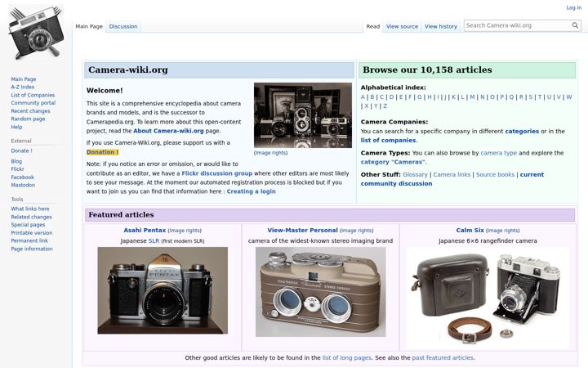Open the About Camera-wiki.org link
This screenshot has width=588, height=368.
pyautogui.click(x=168, y=131)
